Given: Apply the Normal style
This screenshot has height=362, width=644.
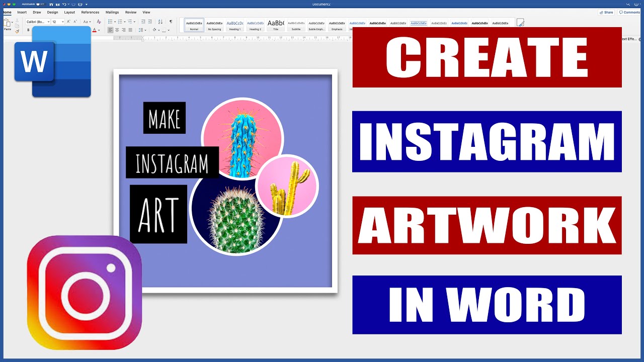Looking at the screenshot, I should pyautogui.click(x=194, y=25).
